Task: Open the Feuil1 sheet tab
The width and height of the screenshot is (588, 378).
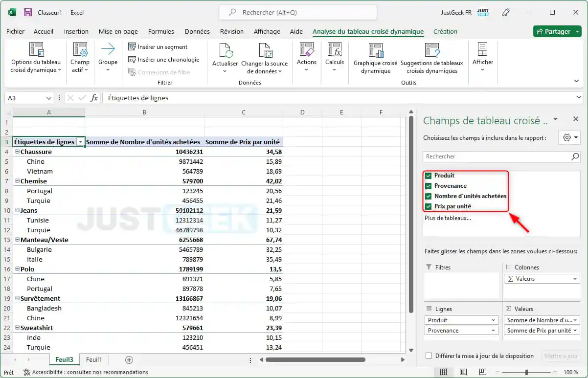Action: (94, 359)
